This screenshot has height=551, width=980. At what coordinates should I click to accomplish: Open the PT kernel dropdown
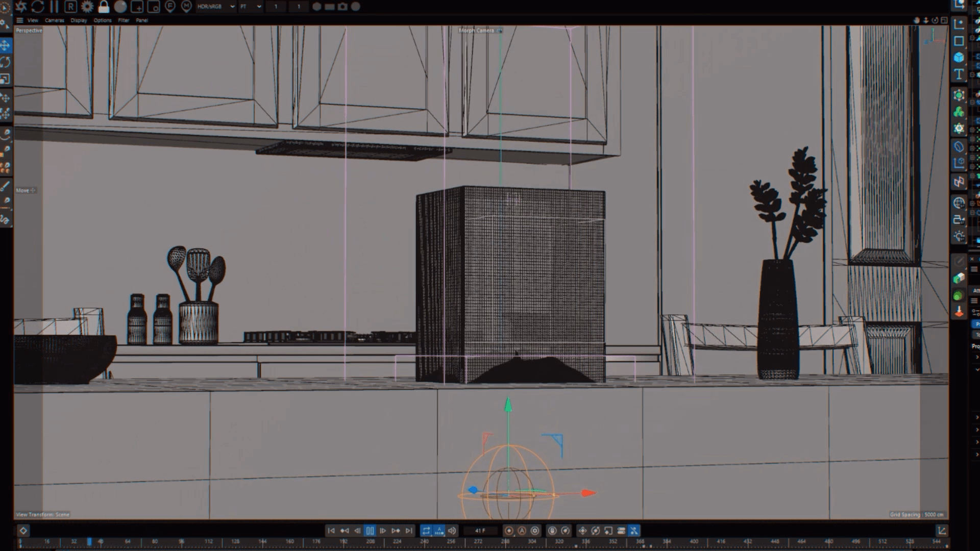point(251,7)
